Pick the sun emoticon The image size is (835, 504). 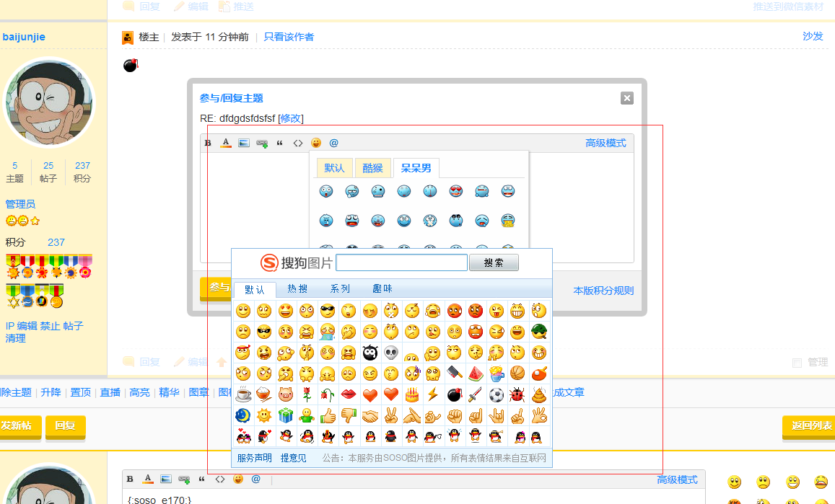[264, 415]
